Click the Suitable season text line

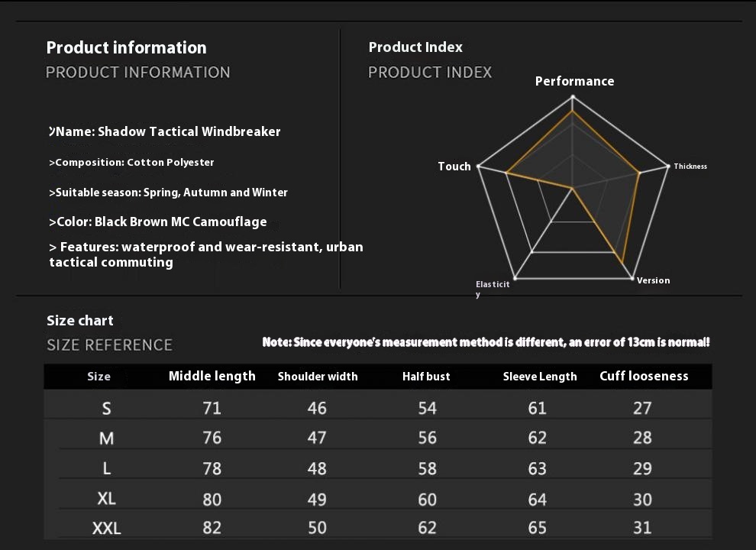click(168, 192)
